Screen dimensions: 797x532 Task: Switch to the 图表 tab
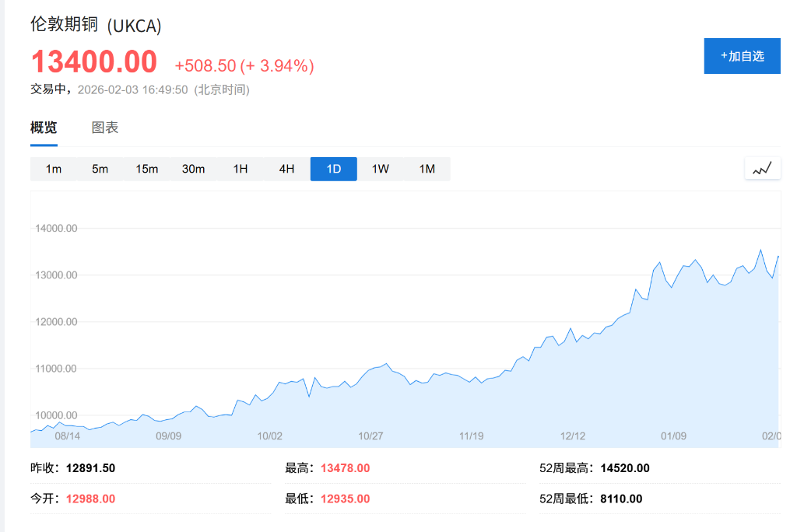pyautogui.click(x=105, y=128)
